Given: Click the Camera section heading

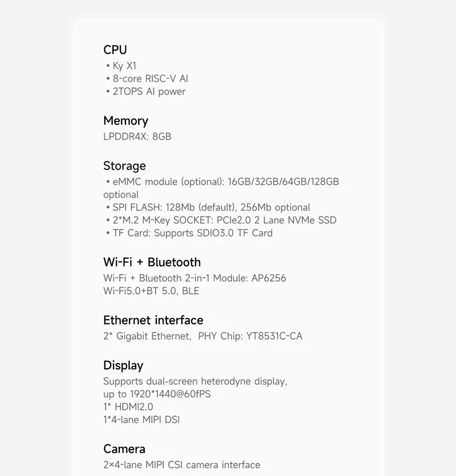Looking at the screenshot, I should pos(124,449).
